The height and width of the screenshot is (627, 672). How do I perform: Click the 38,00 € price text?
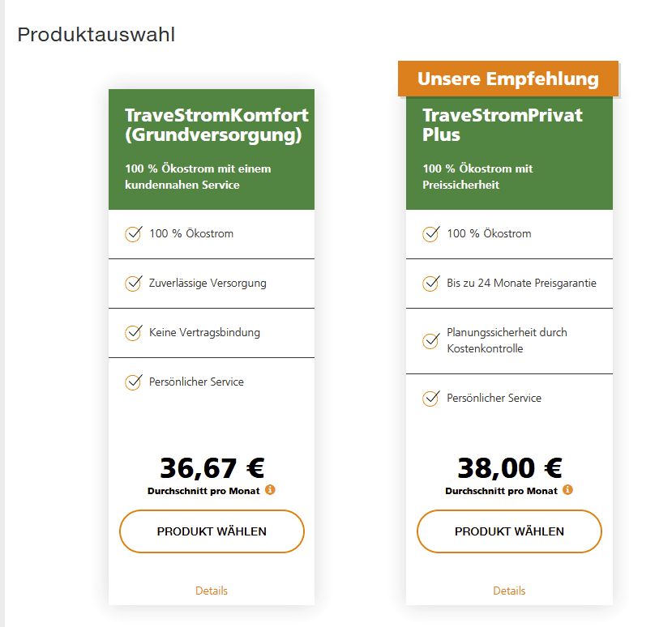pos(509,468)
